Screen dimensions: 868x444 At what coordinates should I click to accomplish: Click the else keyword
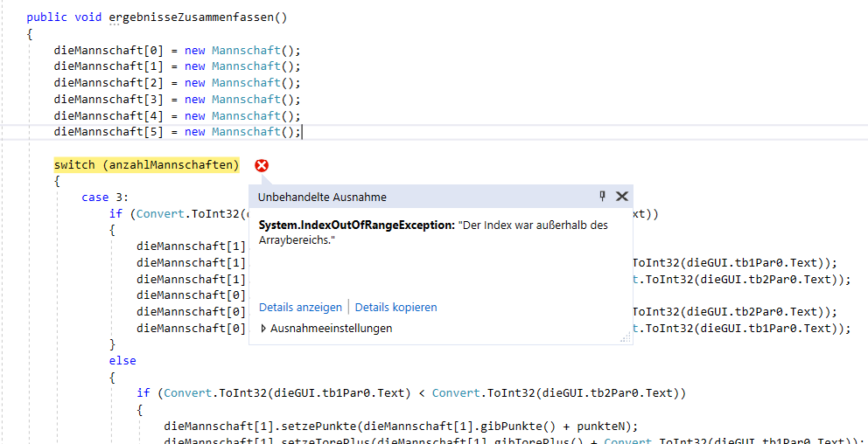pyautogui.click(x=122, y=360)
